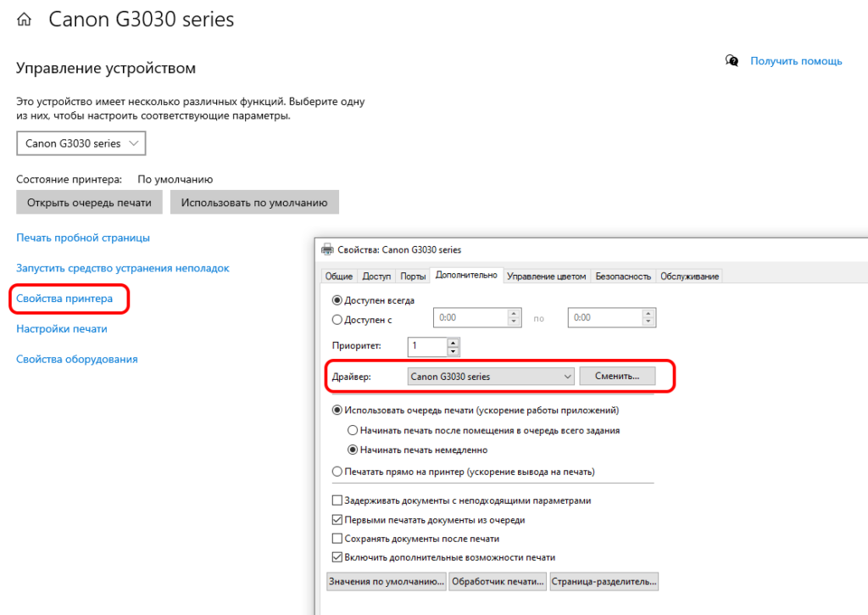Screen dimensions: 868x615
Task: Switch to the Порты tab
Action: coord(413,277)
